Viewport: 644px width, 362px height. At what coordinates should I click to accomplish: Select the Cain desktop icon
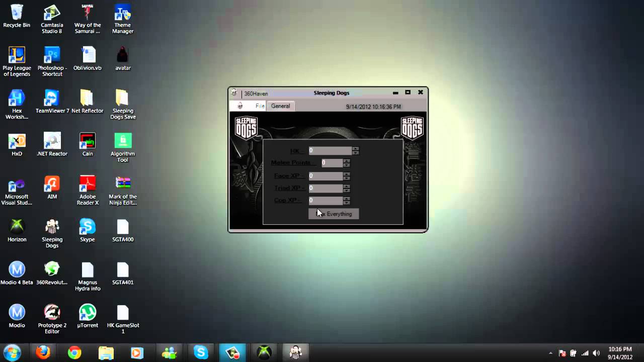[88, 145]
